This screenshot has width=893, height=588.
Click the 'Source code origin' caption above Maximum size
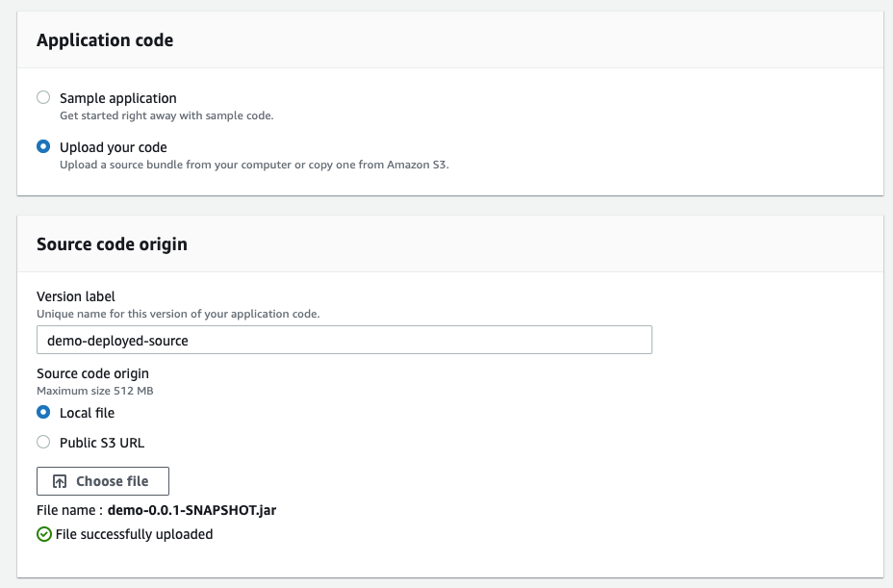point(92,373)
